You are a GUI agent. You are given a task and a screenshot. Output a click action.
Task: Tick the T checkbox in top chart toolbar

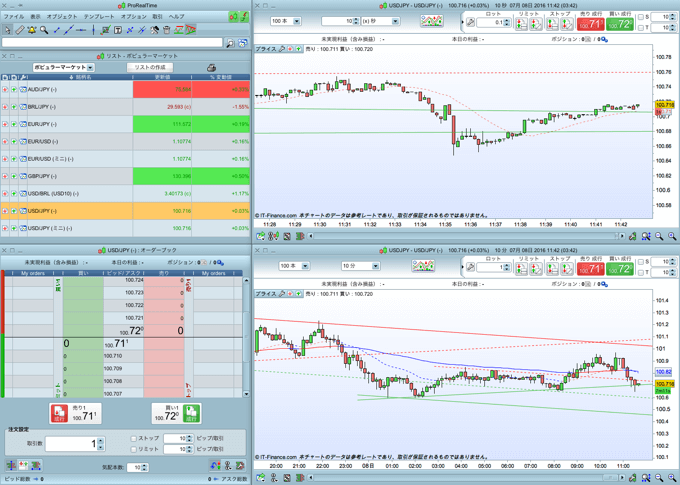point(641,28)
